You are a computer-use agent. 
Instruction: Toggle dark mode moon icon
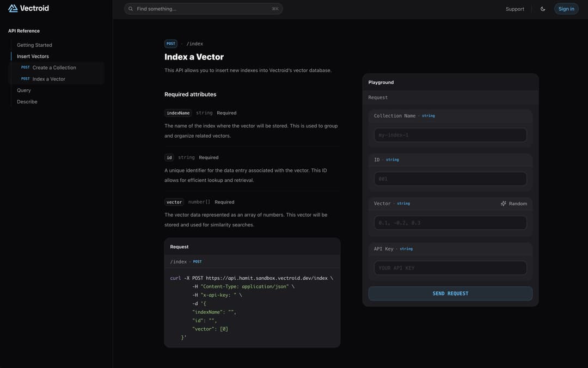coord(543,9)
